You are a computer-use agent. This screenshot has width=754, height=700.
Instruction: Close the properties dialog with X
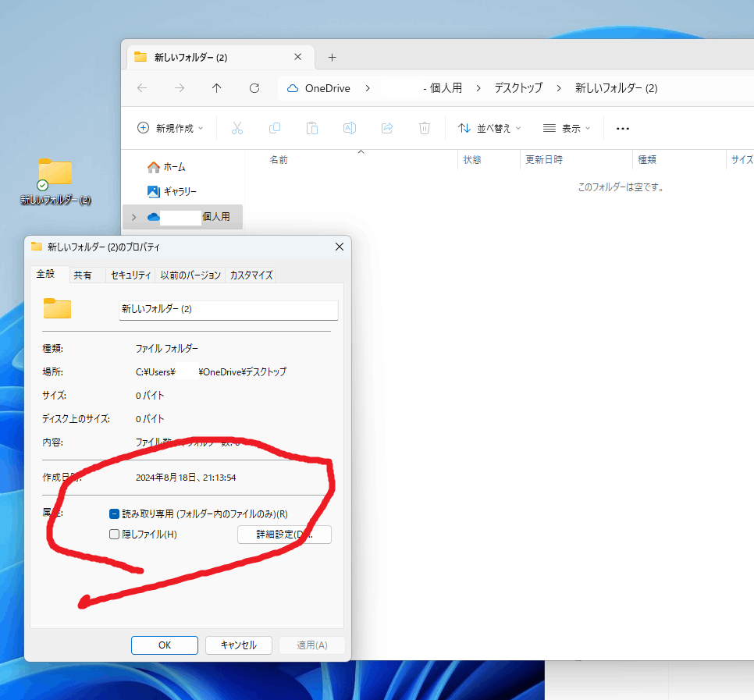pos(339,247)
